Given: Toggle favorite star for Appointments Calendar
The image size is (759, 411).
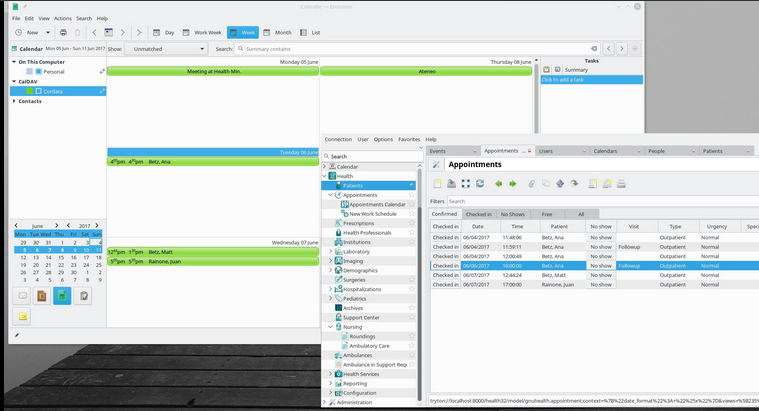Looking at the screenshot, I should point(412,204).
